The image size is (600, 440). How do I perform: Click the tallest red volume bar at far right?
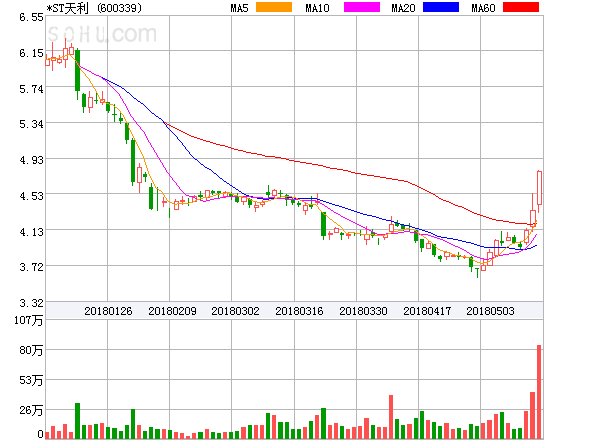click(539, 392)
